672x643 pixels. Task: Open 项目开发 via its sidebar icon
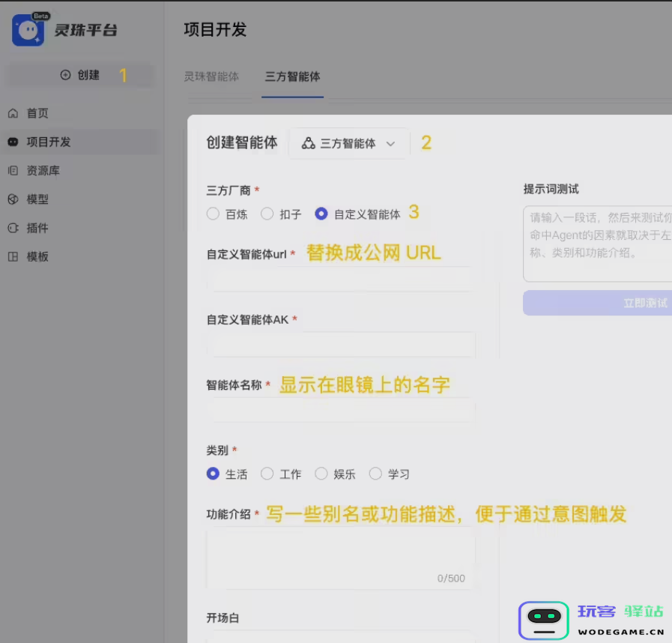13,142
